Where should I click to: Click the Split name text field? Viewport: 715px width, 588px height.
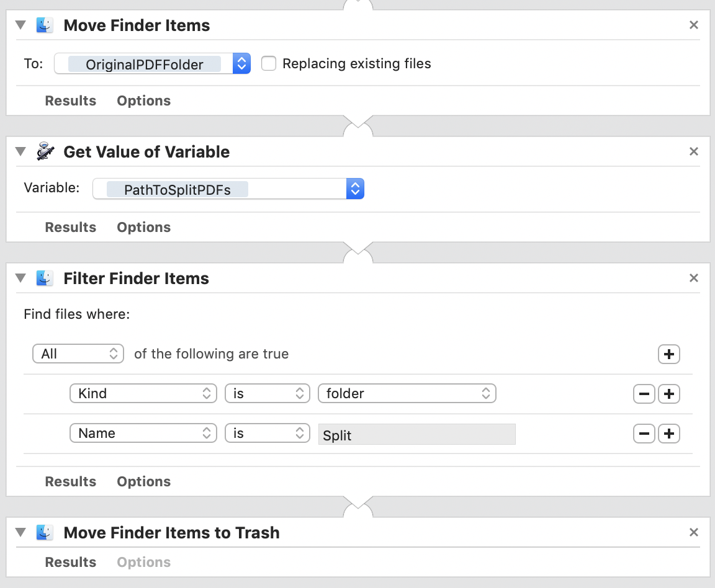(416, 434)
